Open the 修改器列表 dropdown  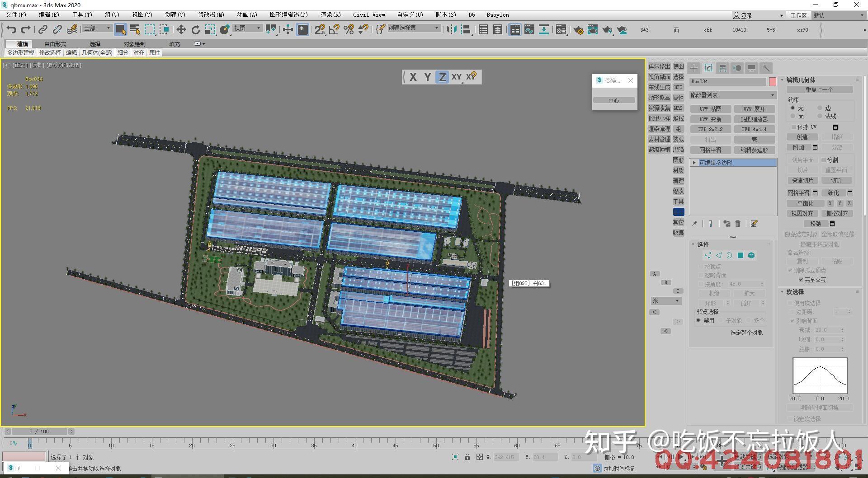point(732,95)
